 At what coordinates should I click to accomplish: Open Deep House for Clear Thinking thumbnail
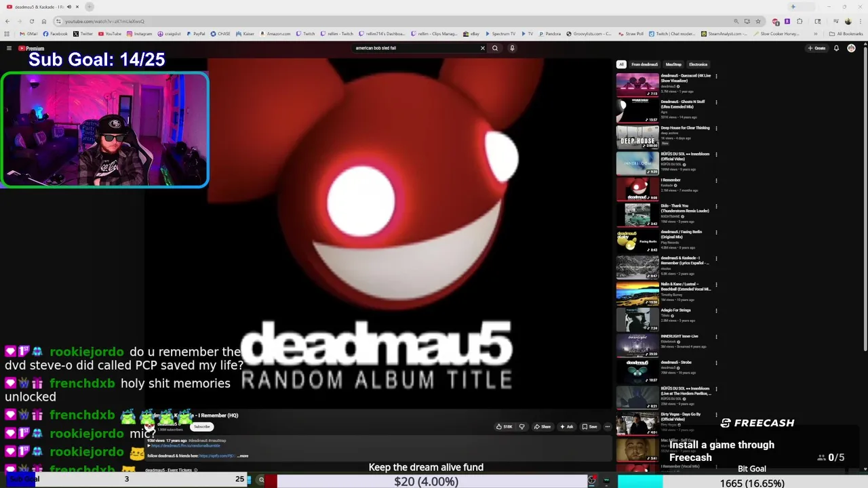[x=637, y=137]
